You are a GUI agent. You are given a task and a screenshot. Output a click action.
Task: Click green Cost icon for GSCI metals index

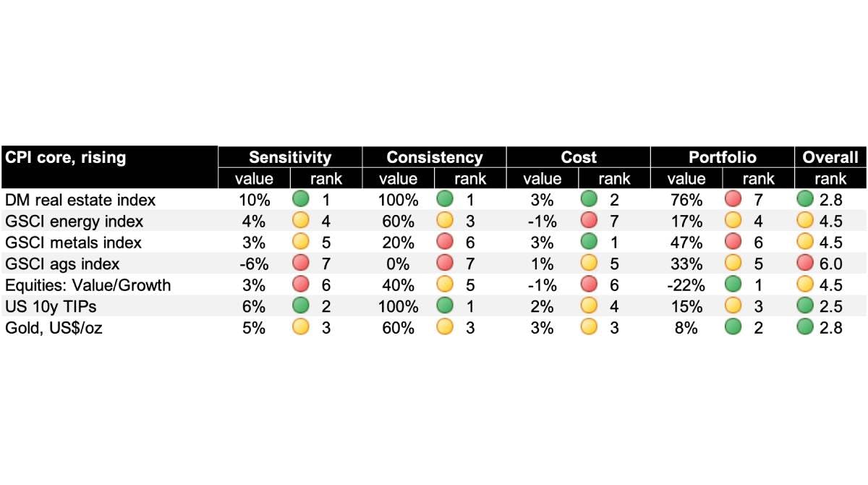(x=590, y=242)
